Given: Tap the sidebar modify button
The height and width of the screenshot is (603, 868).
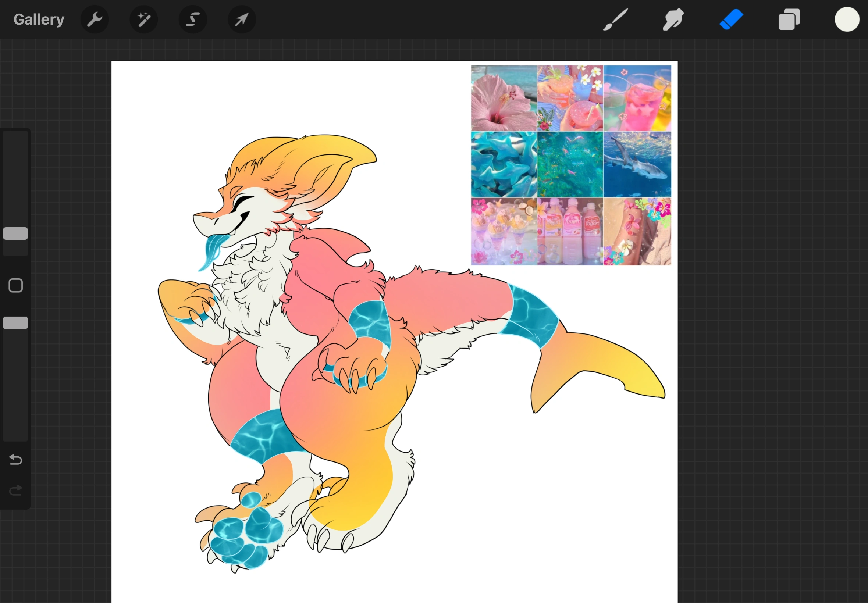Looking at the screenshot, I should pos(15,285).
